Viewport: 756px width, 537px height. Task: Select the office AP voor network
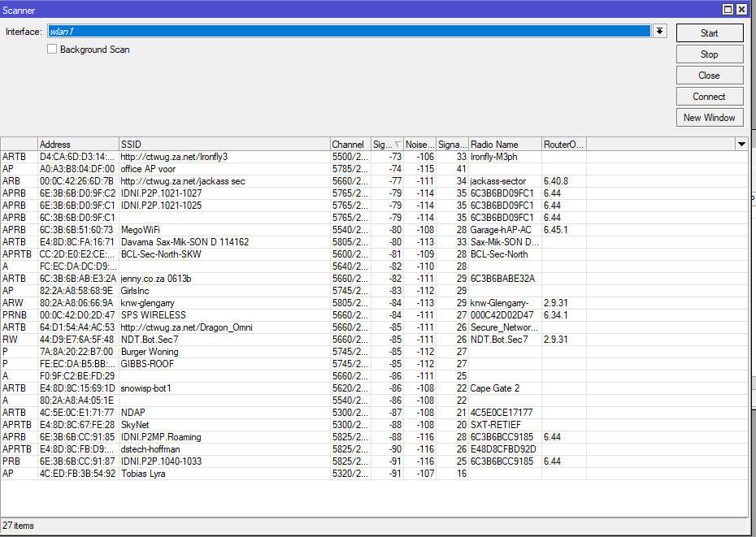click(x=374, y=169)
